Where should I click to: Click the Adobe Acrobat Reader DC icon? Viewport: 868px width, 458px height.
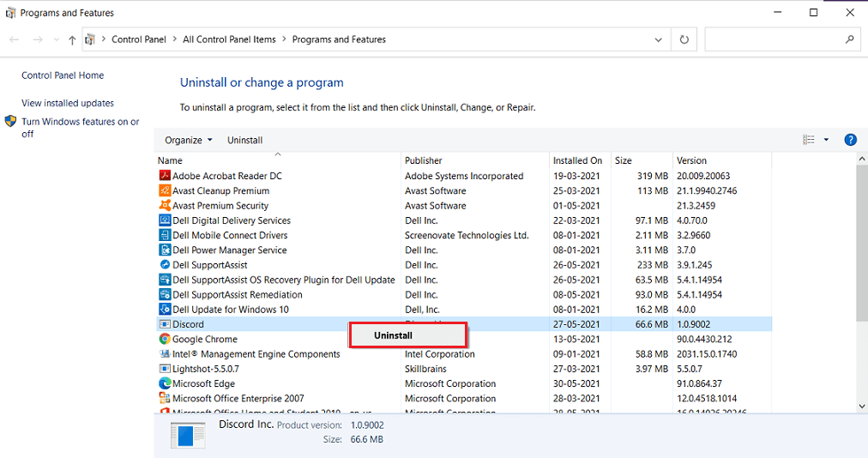[x=165, y=176]
